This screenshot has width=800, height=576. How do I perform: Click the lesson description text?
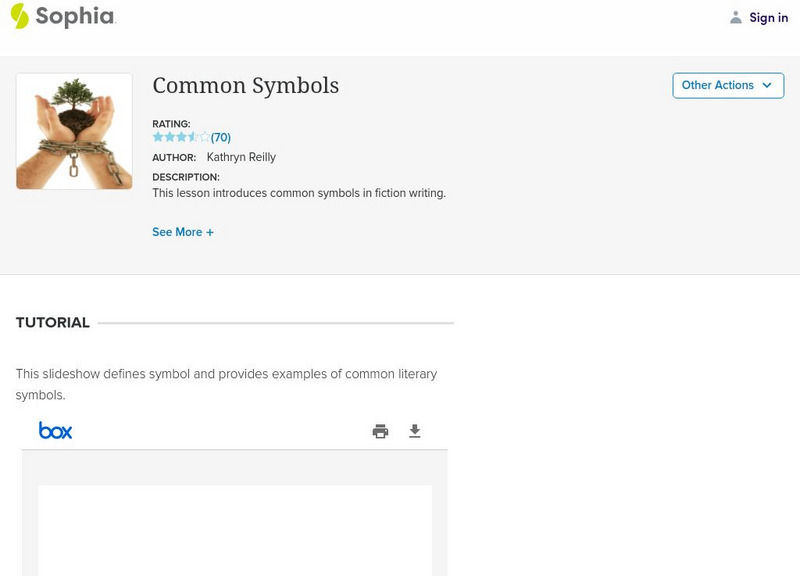coord(299,193)
